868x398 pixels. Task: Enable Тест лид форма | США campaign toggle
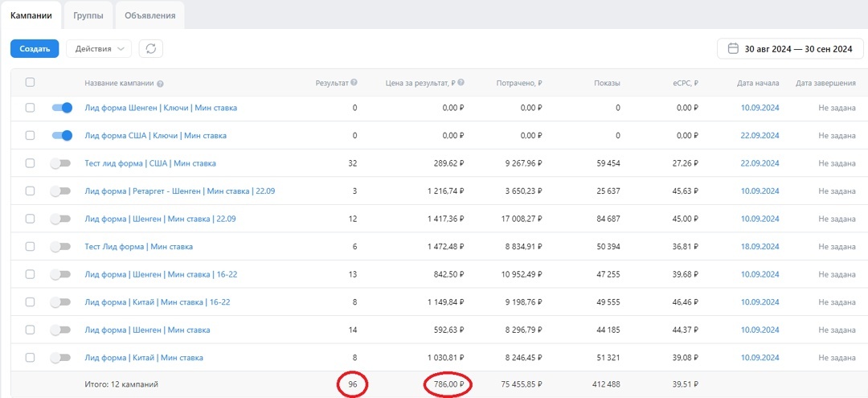pyautogui.click(x=60, y=163)
